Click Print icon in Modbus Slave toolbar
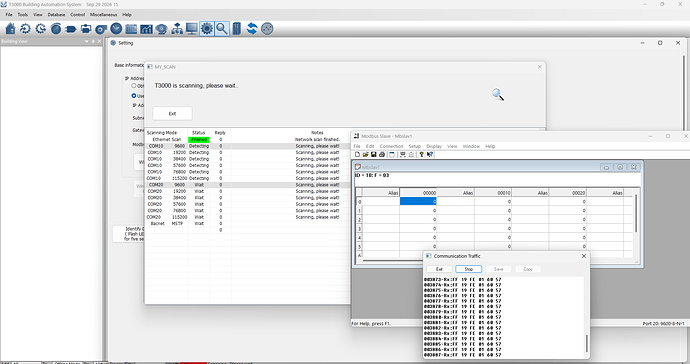 382,154
